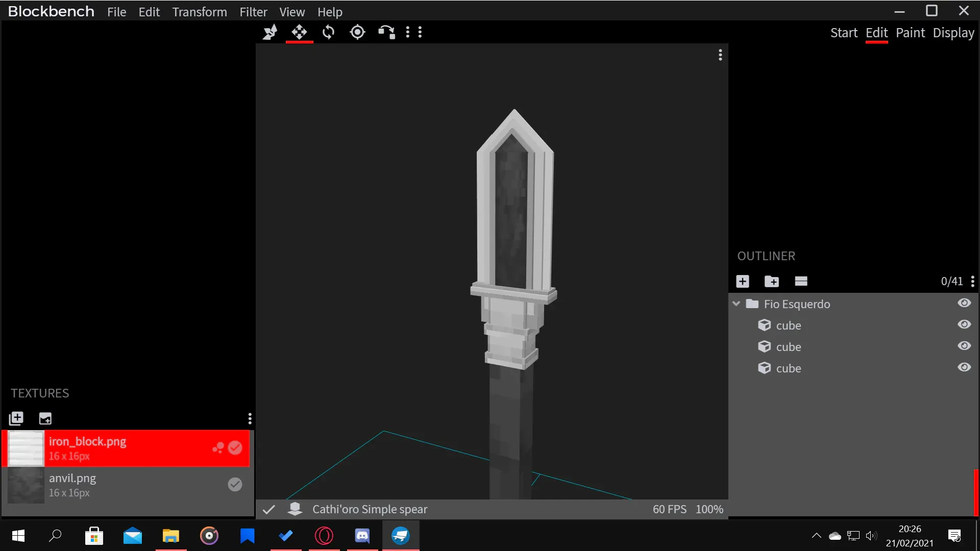
Task: Switch to the Paint mode tab
Action: (910, 33)
